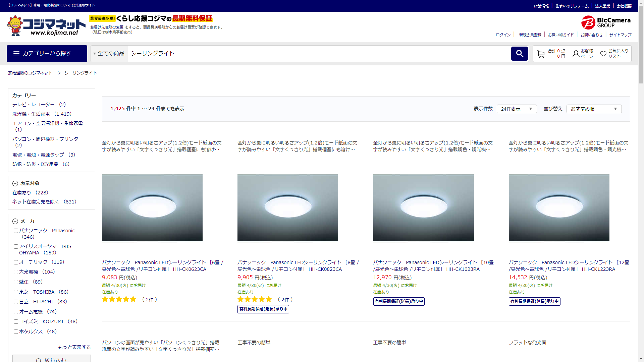Click the magnifier search button
The image size is (644, 362).
pos(519,54)
